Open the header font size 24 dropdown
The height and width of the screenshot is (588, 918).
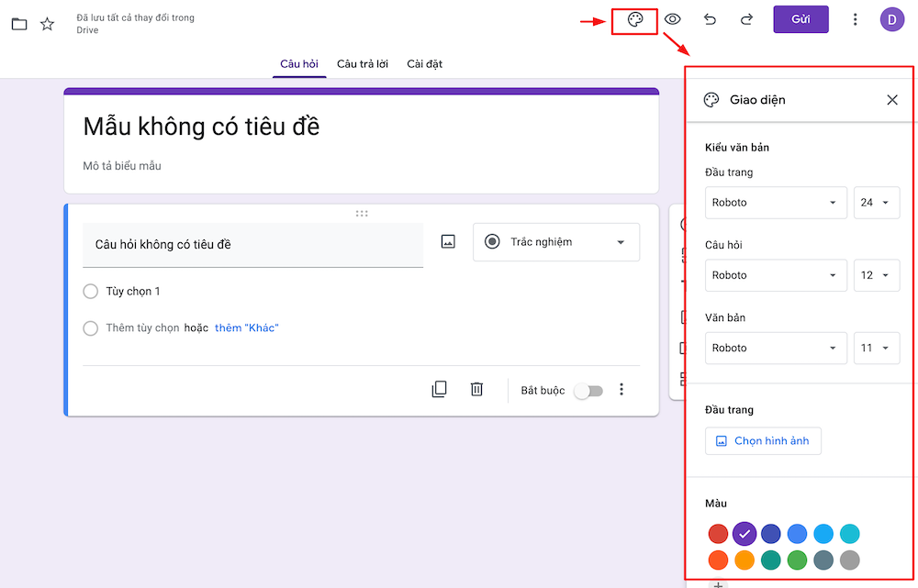click(x=876, y=202)
